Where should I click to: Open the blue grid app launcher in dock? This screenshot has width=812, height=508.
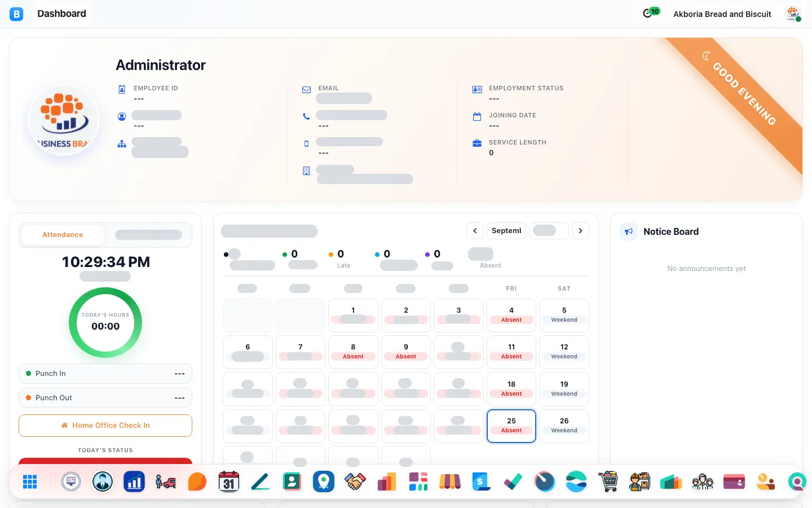tap(30, 481)
